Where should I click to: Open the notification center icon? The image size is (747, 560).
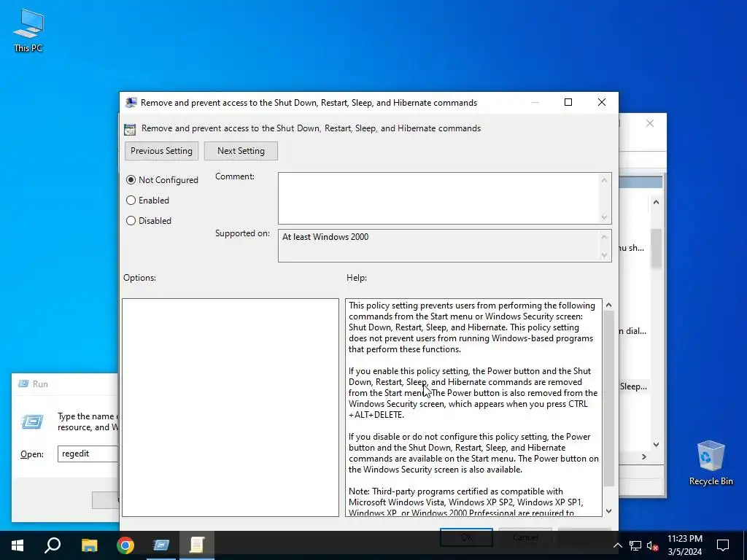pos(723,545)
